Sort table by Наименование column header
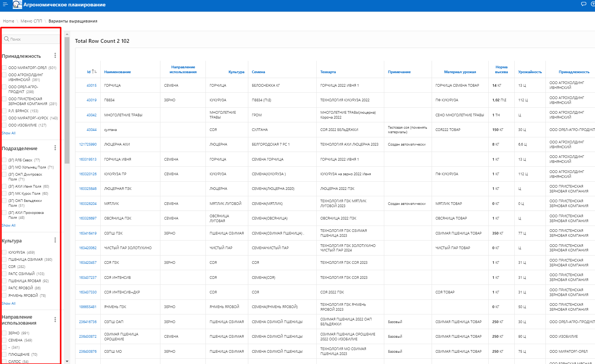This screenshot has width=595, height=364. tap(117, 72)
